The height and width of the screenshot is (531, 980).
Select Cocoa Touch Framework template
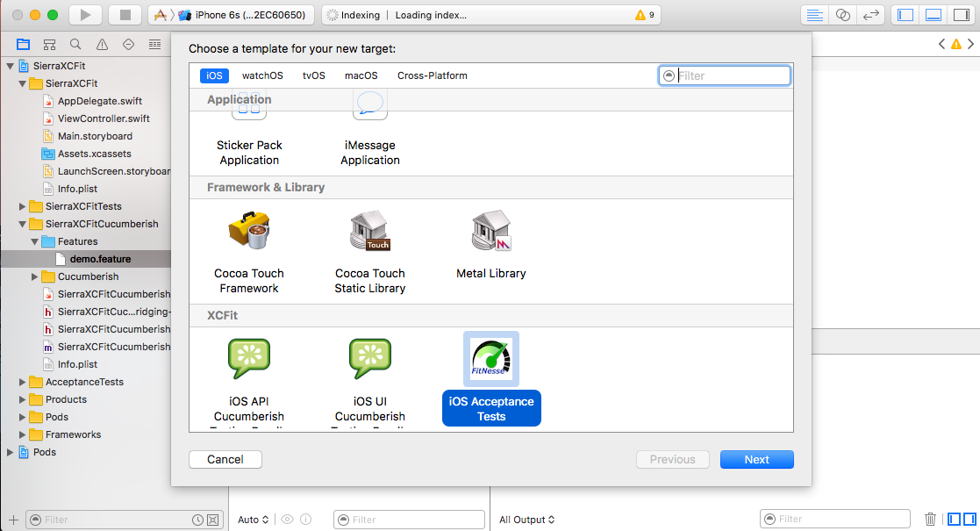(249, 253)
